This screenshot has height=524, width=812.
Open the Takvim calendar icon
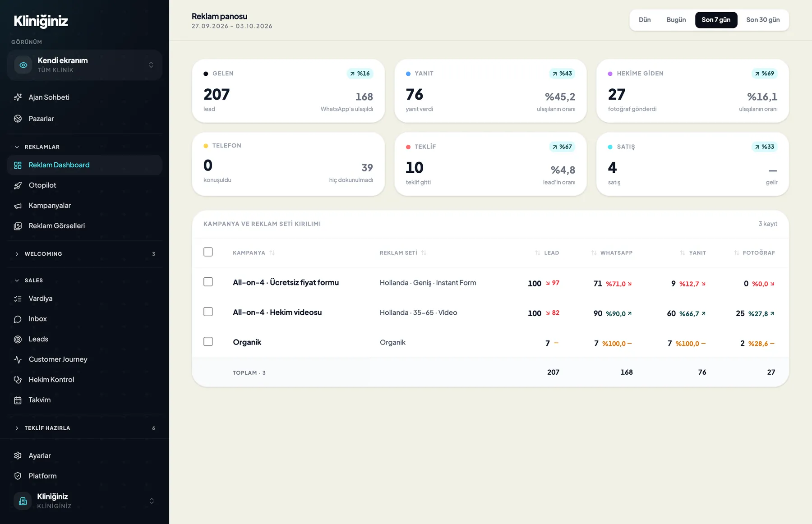pyautogui.click(x=18, y=400)
